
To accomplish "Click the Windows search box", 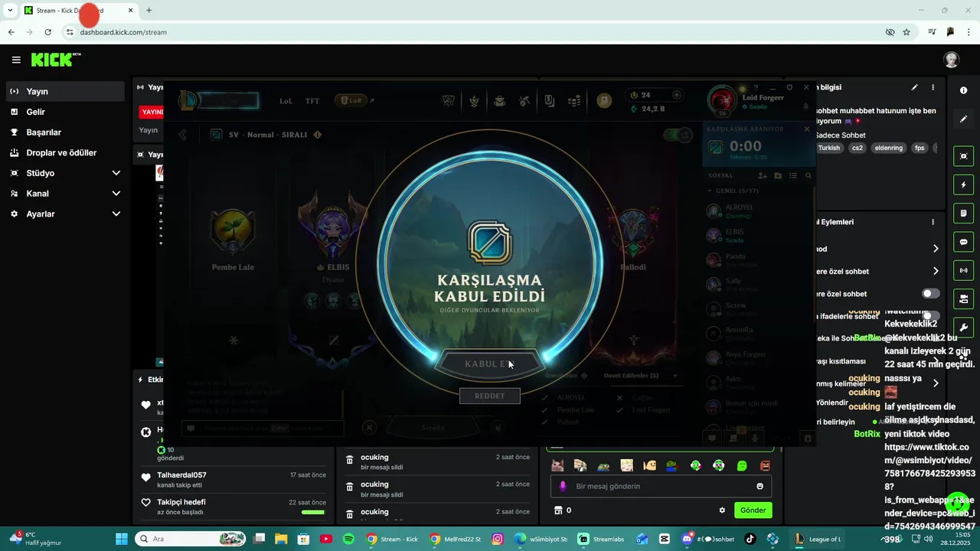I will 191,539.
